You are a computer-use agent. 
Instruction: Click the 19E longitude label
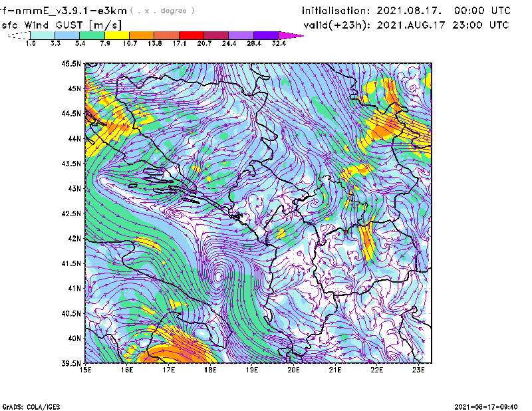[252, 370]
